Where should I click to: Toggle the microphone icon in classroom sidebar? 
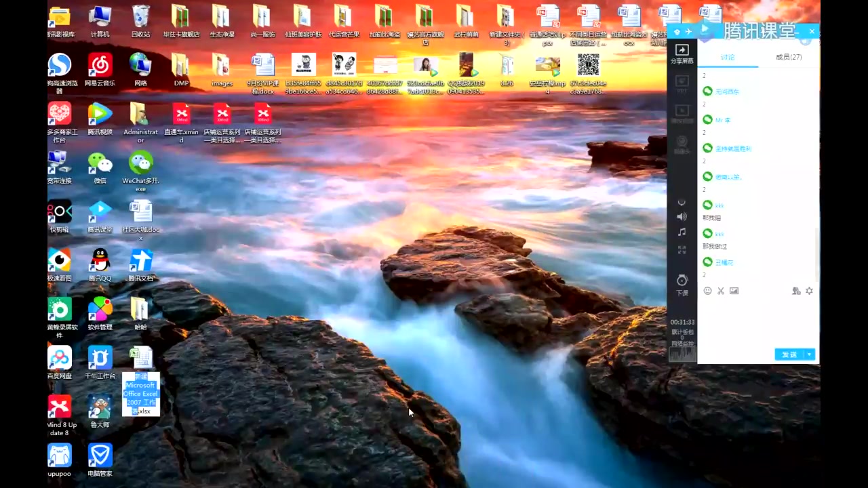click(x=682, y=202)
